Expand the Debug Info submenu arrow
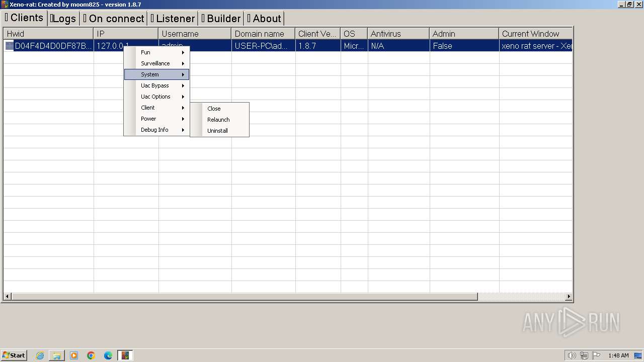This screenshot has height=362, width=644. click(x=183, y=130)
